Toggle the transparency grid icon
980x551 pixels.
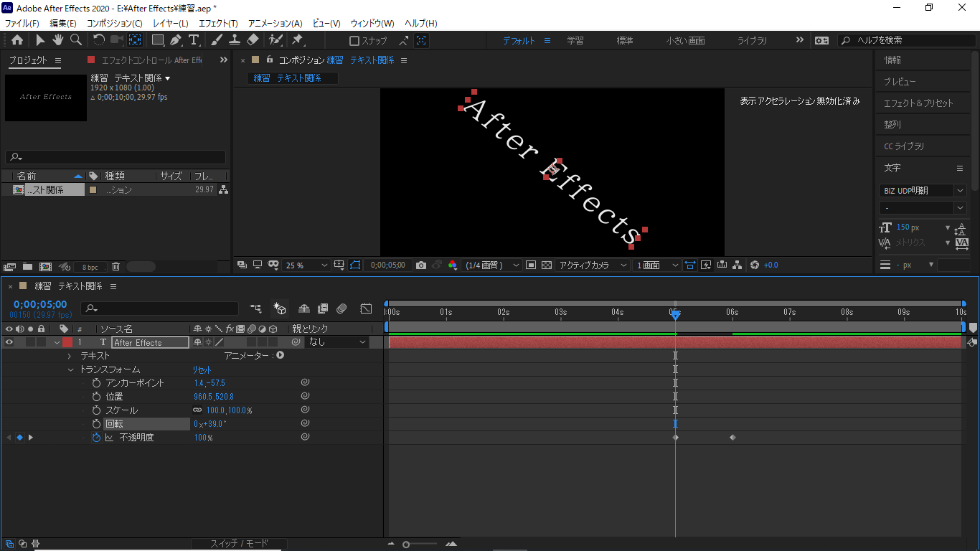(547, 265)
